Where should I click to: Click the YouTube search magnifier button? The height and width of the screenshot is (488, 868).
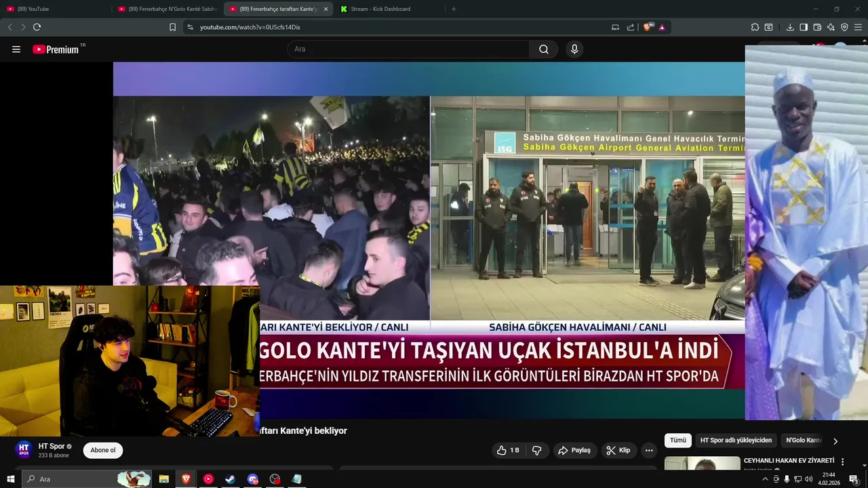pos(544,49)
